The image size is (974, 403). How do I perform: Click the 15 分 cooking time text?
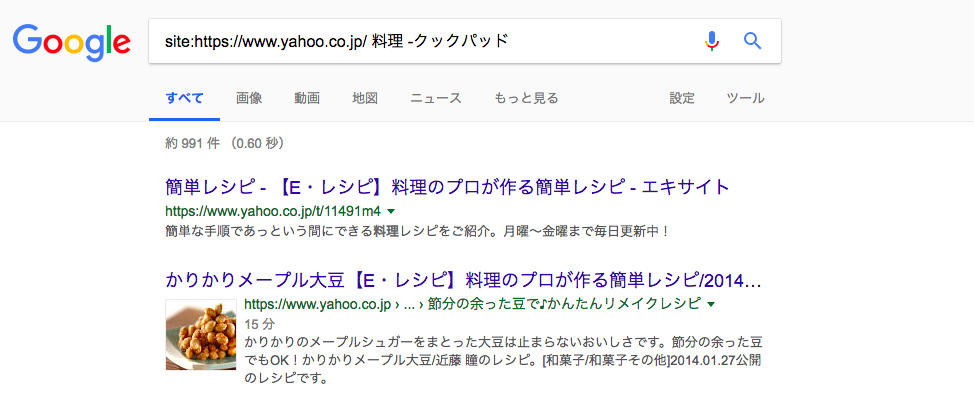pos(260,324)
